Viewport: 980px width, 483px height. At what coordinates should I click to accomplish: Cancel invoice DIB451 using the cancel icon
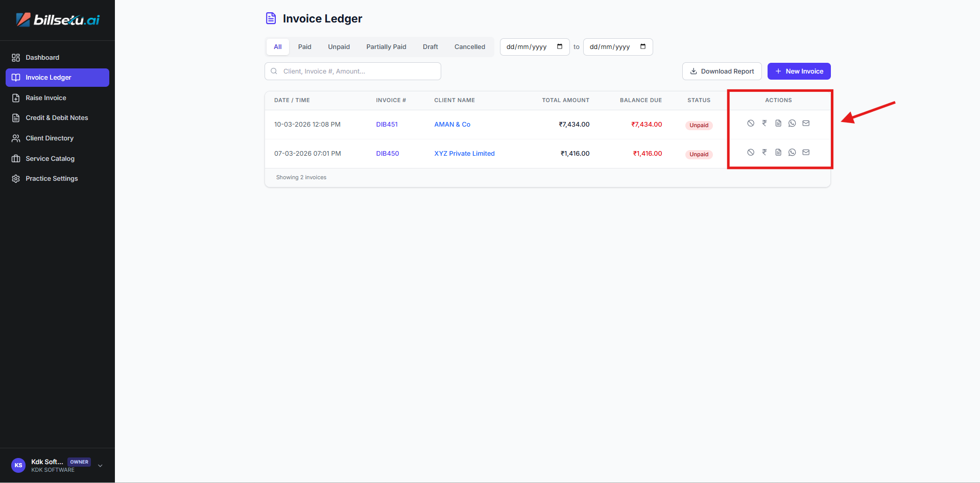tap(750, 123)
